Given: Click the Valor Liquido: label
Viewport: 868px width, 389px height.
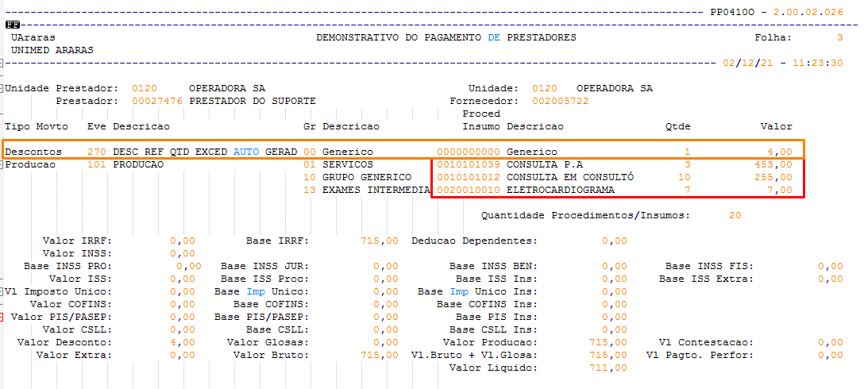Looking at the screenshot, I should pos(494,368).
